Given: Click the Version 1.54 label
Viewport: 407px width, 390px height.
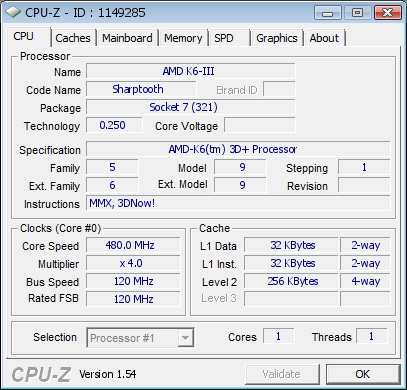Looking at the screenshot, I should click(x=108, y=374).
